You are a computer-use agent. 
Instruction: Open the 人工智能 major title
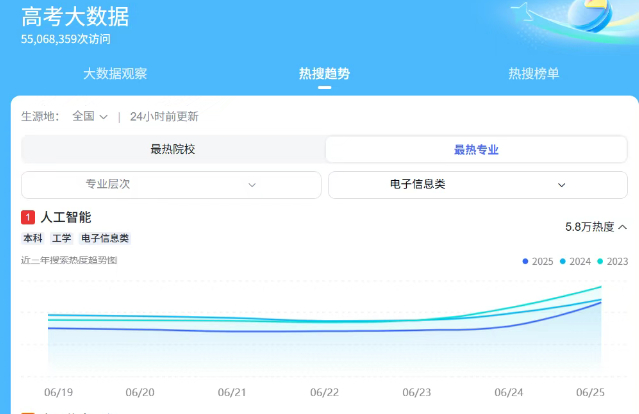pos(66,217)
